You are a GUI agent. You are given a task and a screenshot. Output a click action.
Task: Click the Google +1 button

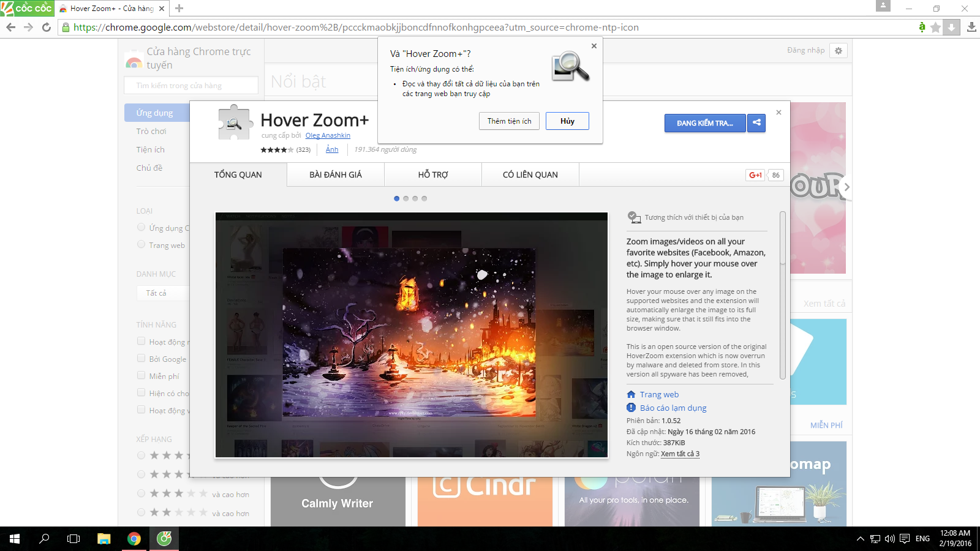click(x=755, y=175)
